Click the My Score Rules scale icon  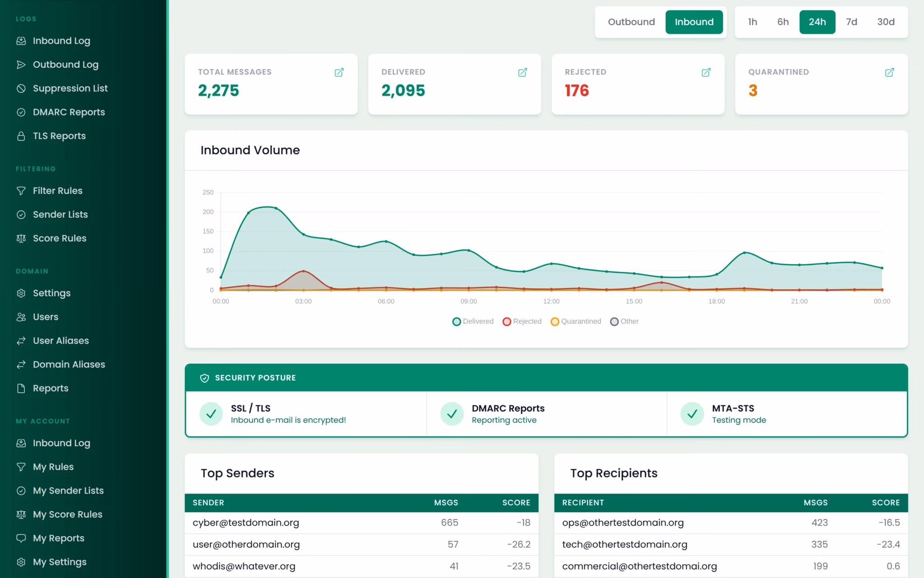coord(21,514)
